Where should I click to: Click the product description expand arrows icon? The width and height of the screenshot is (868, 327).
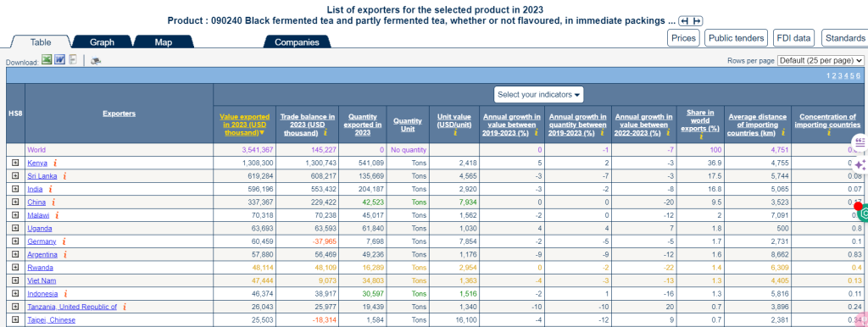click(691, 21)
